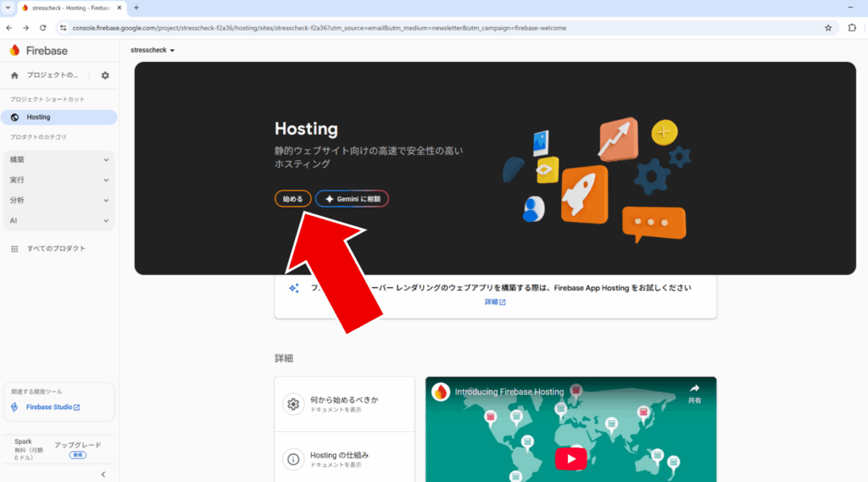The height and width of the screenshot is (482, 868).
Task: Click アップグレード to upgrade plan
Action: [x=77, y=446]
